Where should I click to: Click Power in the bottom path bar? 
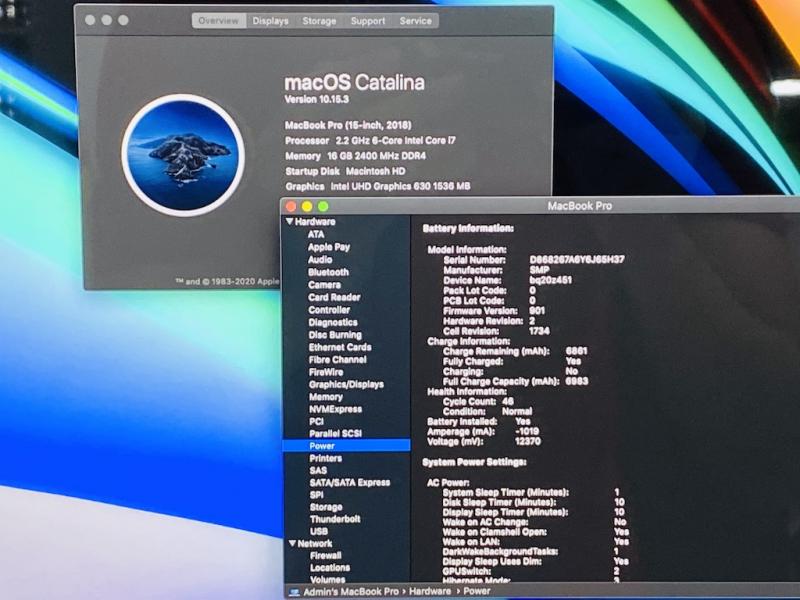[477, 592]
